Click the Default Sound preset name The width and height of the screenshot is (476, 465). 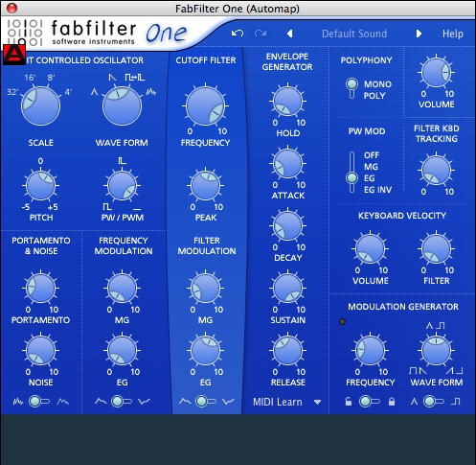[354, 34]
